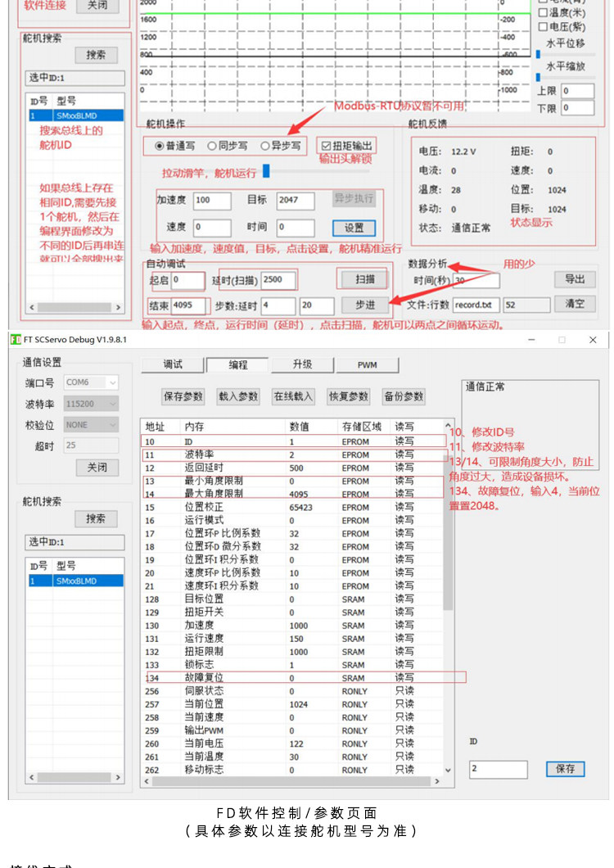The width and height of the screenshot is (614, 868).
Task: Move the servo position slider under the write-mode radios
Action: tap(266, 171)
